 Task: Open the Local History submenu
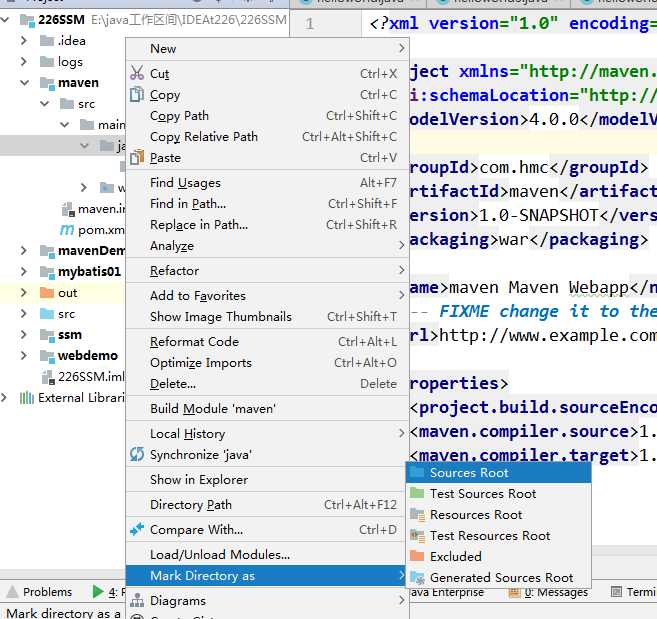coord(267,434)
